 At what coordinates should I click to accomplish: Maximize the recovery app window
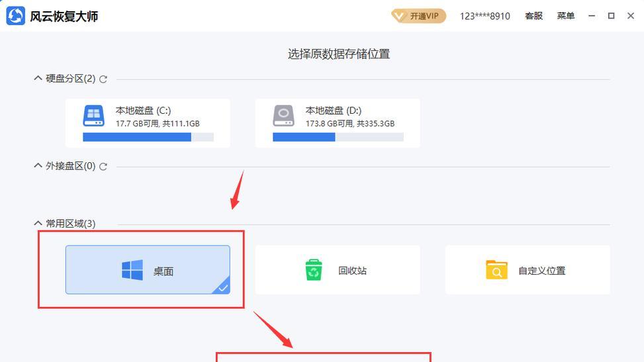[611, 16]
